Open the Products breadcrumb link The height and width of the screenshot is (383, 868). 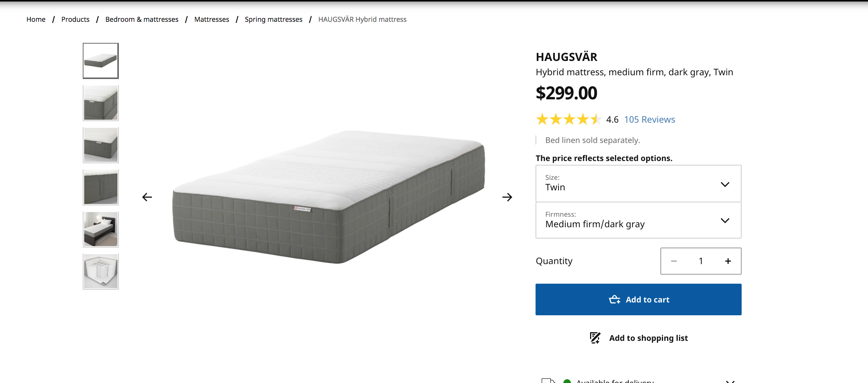[x=75, y=20]
